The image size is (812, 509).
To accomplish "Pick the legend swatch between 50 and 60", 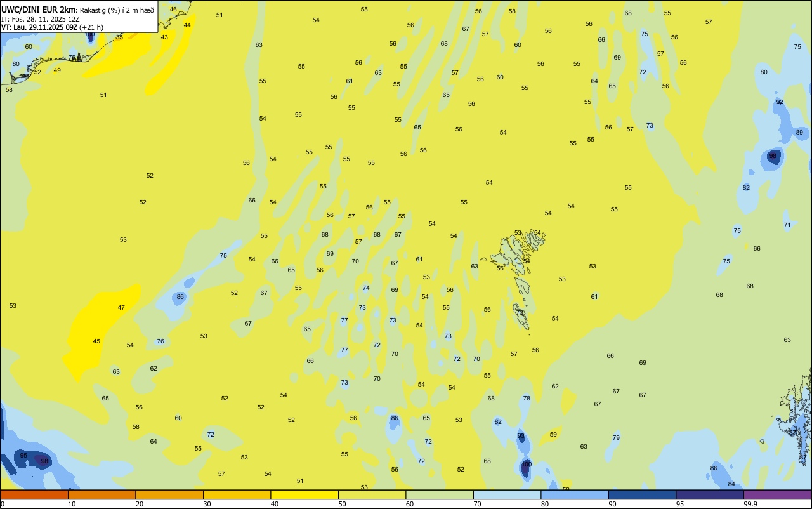I will point(372,494).
